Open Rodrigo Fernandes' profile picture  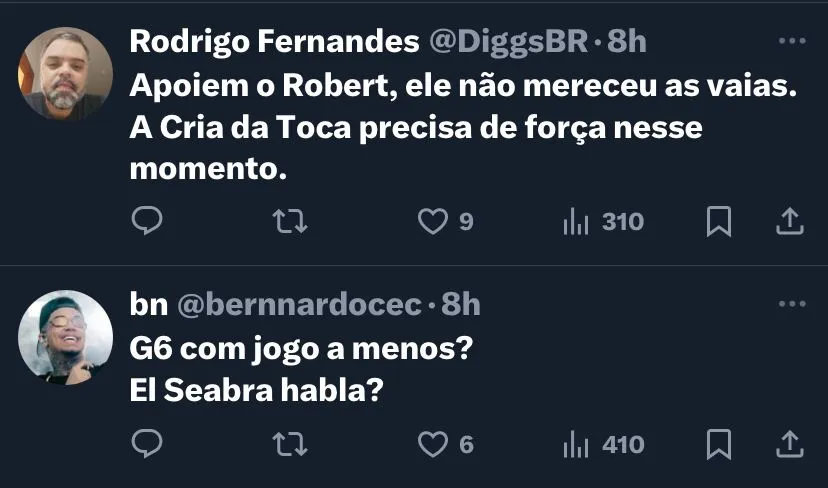click(66, 73)
